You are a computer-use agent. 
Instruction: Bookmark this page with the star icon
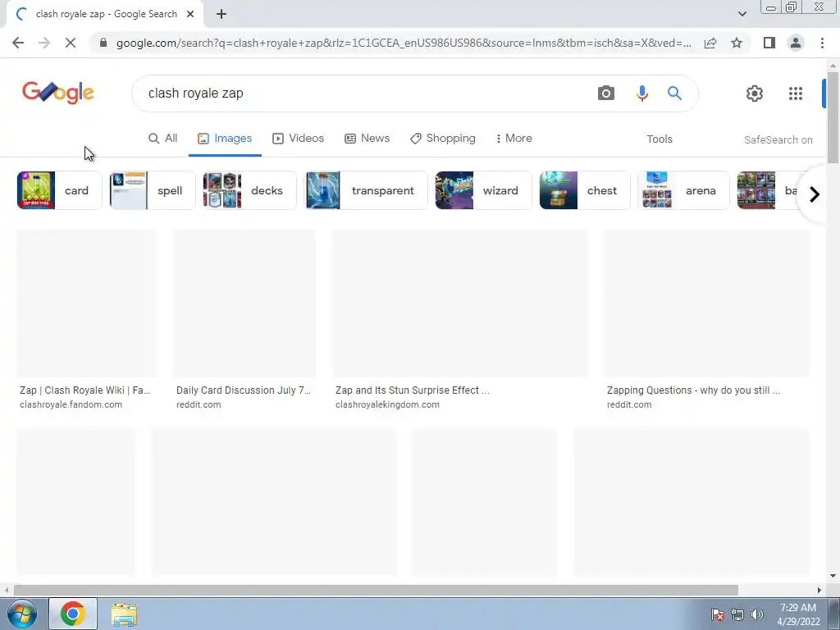pos(737,43)
